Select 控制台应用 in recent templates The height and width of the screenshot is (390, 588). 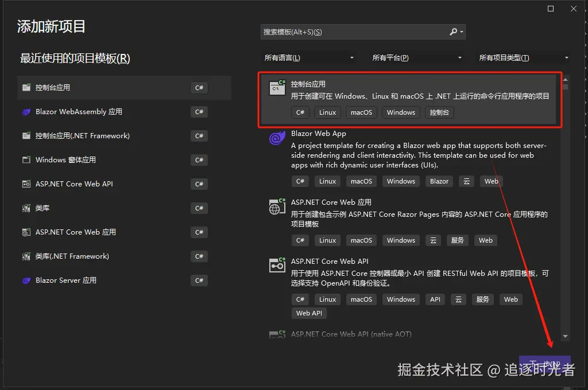(x=124, y=88)
